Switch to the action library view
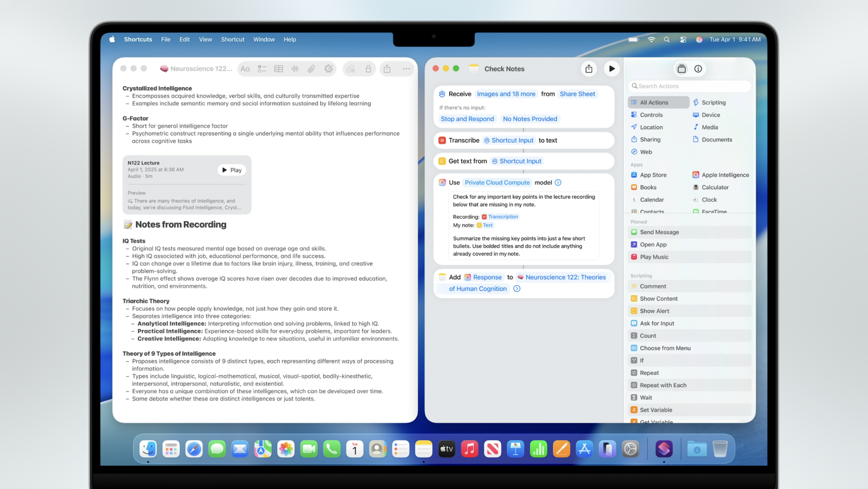Image resolution: width=868 pixels, height=489 pixels. (x=681, y=69)
